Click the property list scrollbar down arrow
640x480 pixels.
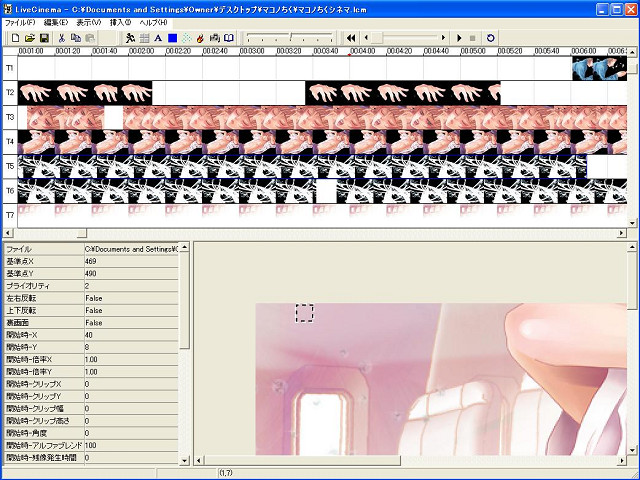point(184,461)
